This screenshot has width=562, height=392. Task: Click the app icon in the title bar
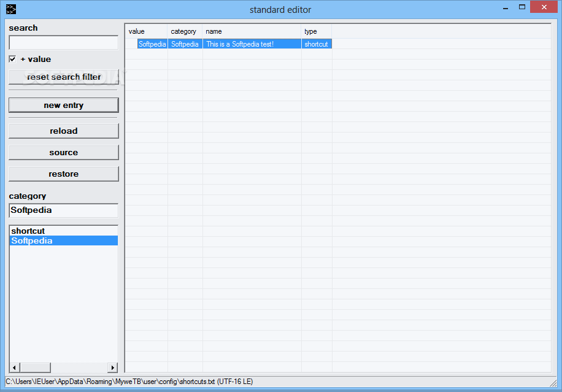(11, 9)
